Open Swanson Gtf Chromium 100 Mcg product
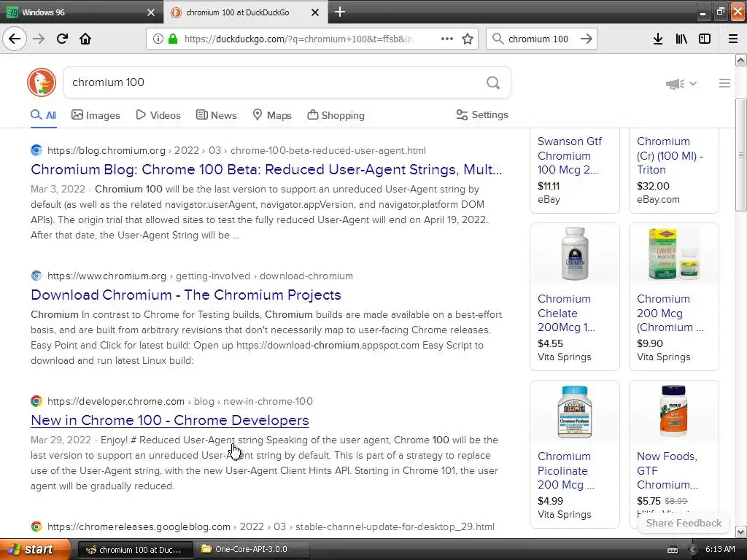Image resolution: width=747 pixels, height=560 pixels. click(x=570, y=156)
